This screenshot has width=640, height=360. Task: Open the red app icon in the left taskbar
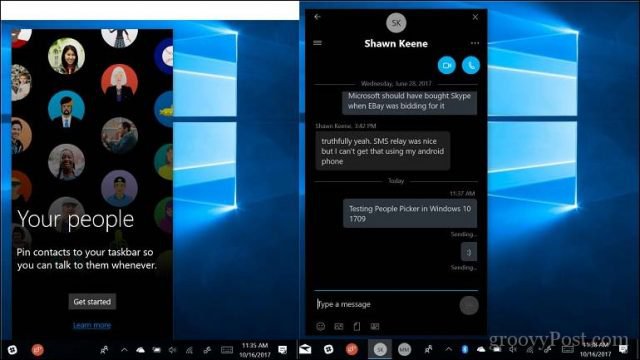pos(38,350)
